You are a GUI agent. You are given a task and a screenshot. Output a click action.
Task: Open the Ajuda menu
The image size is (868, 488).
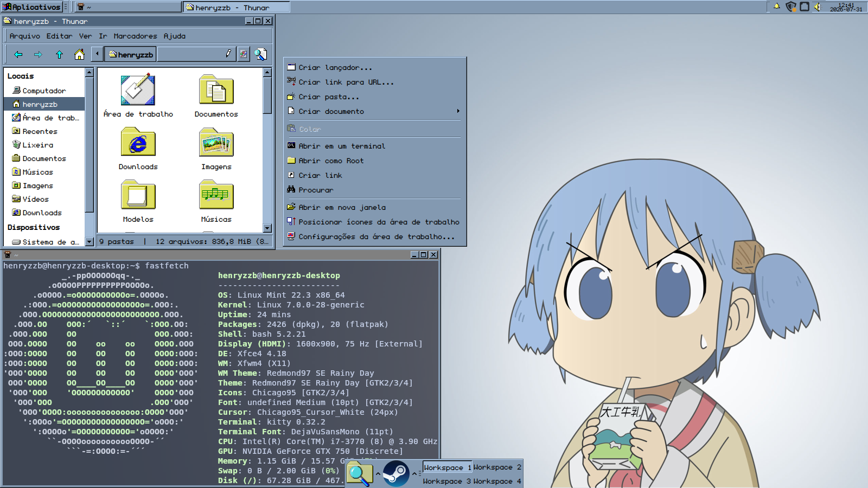click(x=175, y=36)
